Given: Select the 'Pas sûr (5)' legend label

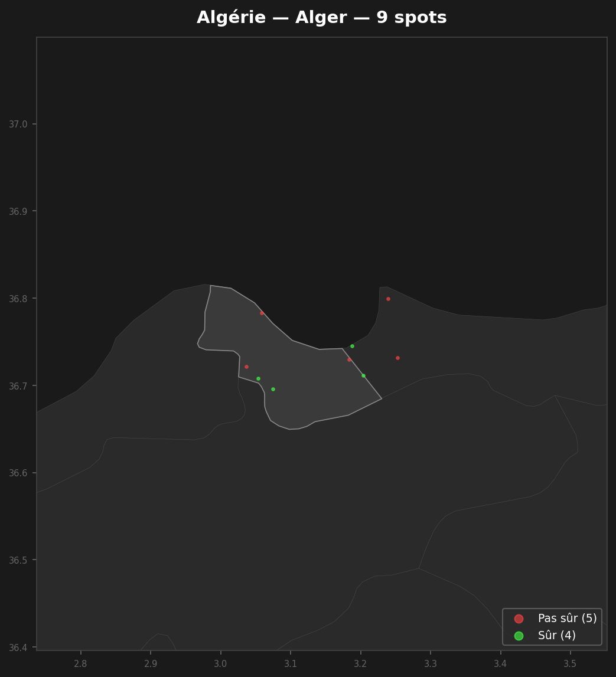Looking at the screenshot, I should coord(567,619).
